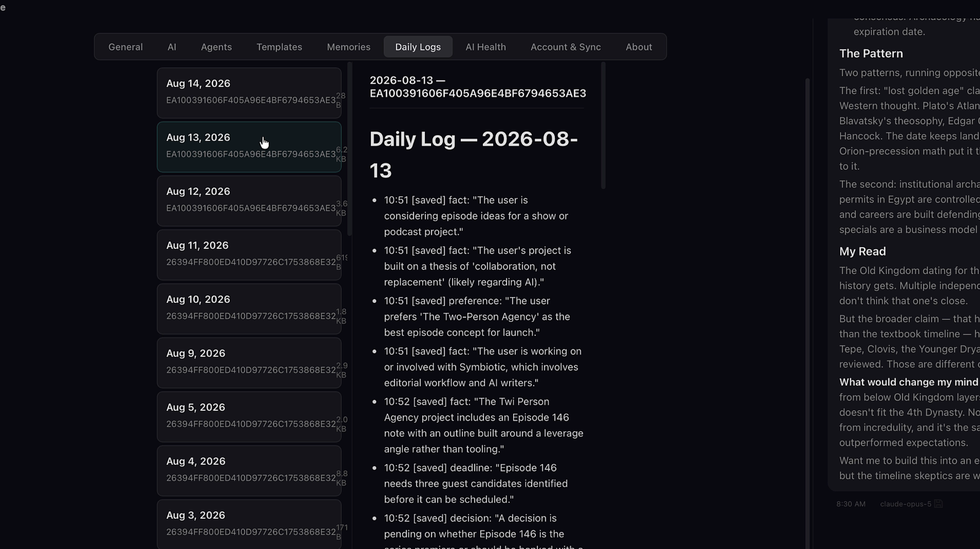Click the claude-opus-5 model label
This screenshot has height=549, width=980.
point(906,504)
